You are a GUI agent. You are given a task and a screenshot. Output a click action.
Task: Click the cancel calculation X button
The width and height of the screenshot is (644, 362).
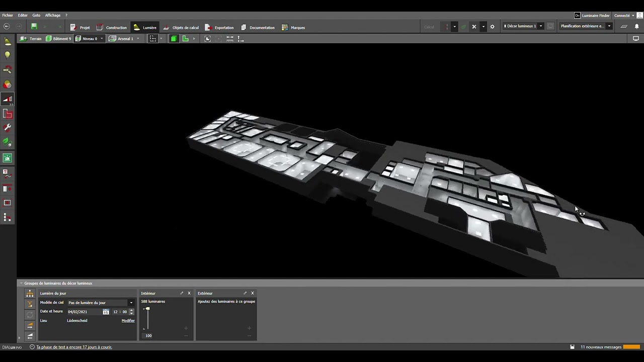click(474, 27)
